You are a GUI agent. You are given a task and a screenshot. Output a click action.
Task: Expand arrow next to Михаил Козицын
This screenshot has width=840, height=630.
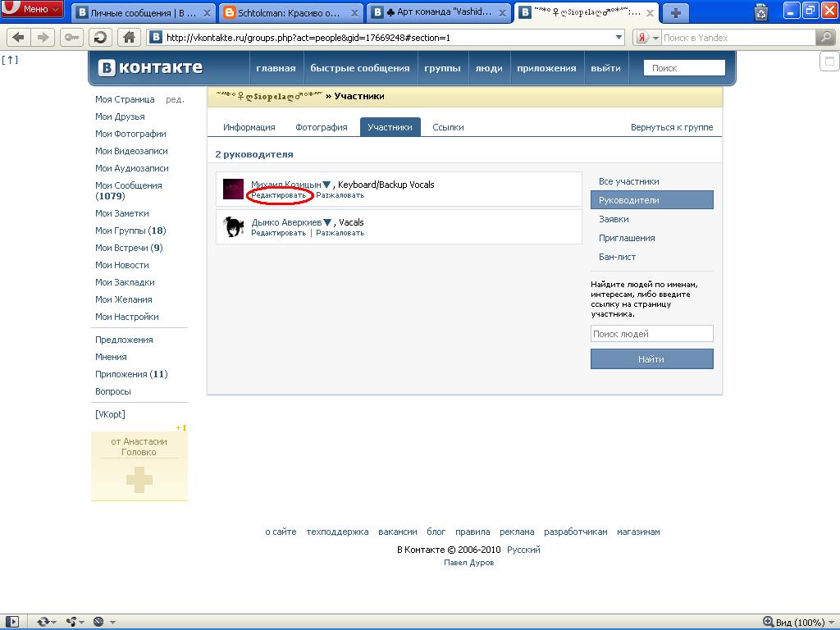point(326,185)
